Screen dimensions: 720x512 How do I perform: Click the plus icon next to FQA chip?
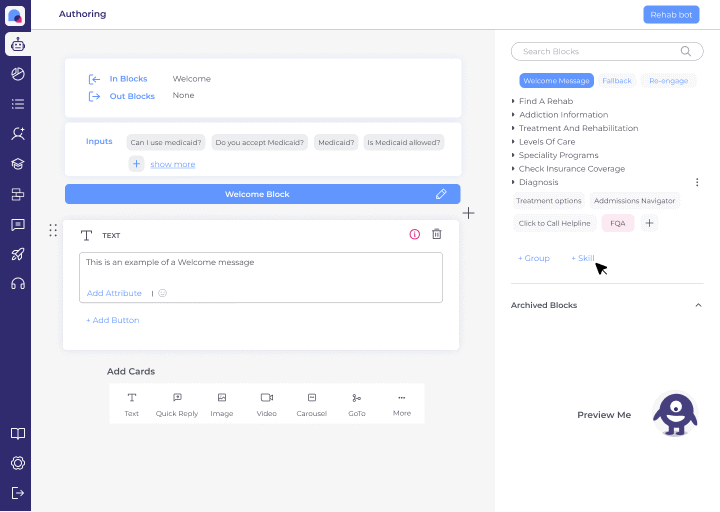click(x=649, y=223)
